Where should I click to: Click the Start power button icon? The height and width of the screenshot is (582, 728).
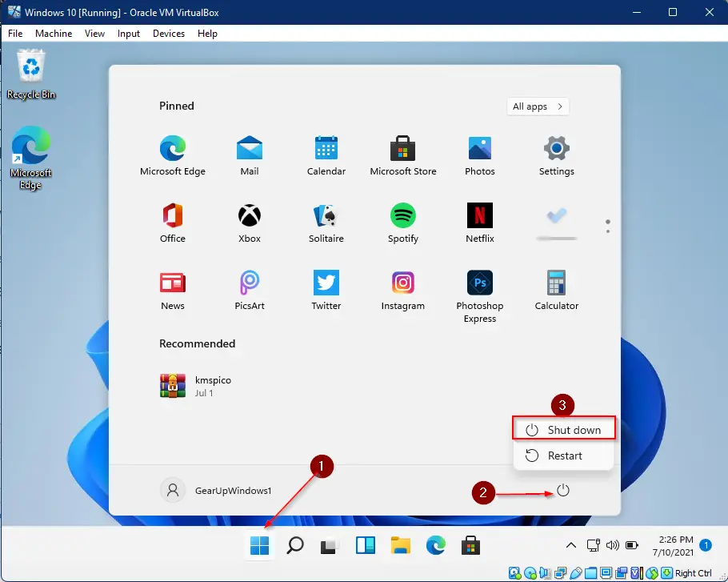tap(562, 490)
